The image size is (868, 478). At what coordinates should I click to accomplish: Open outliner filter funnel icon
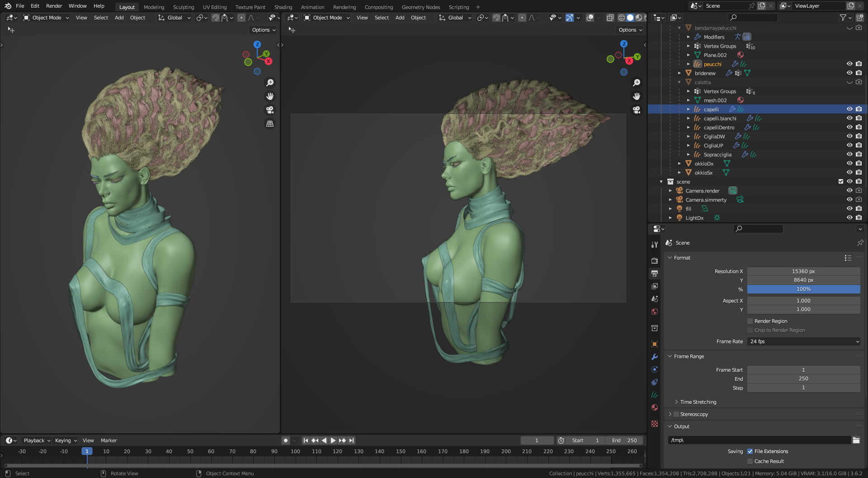tap(843, 18)
